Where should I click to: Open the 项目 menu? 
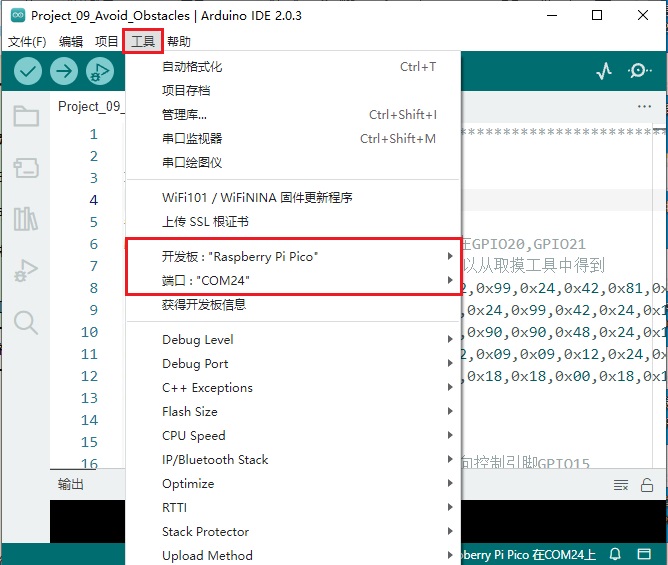[107, 42]
